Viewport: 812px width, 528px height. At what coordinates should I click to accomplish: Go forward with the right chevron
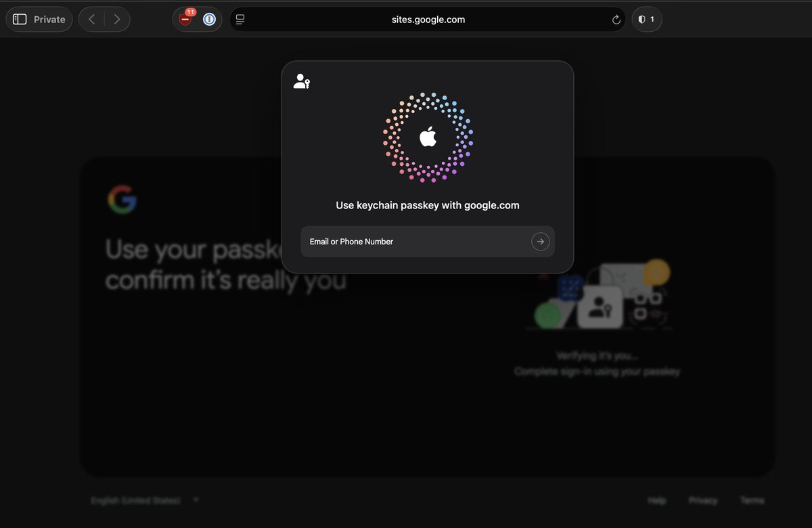(x=117, y=20)
